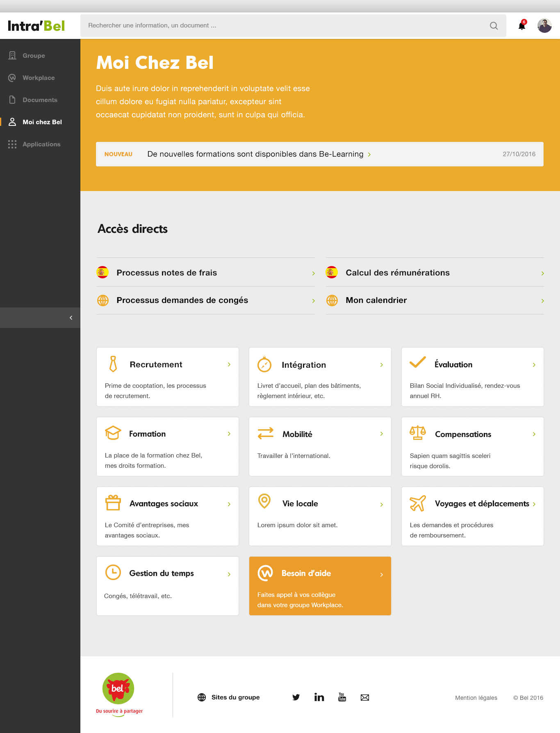Click the Applications grid icon

[12, 144]
